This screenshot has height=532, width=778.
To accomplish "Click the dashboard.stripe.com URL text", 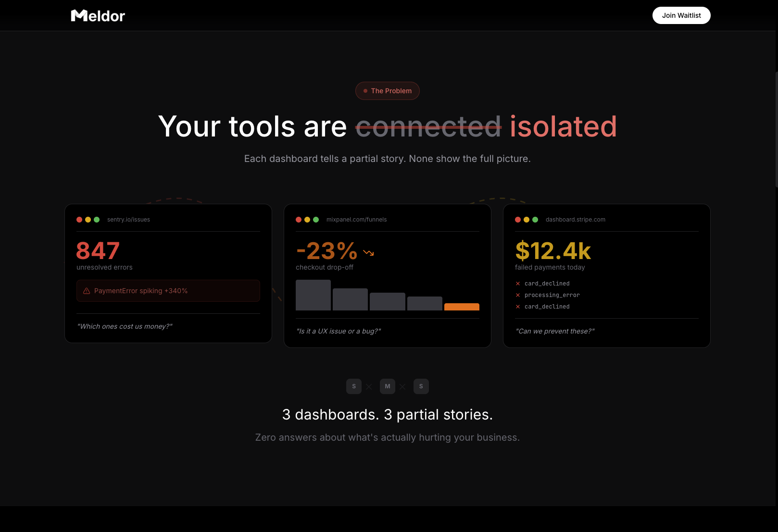I will [x=576, y=220].
